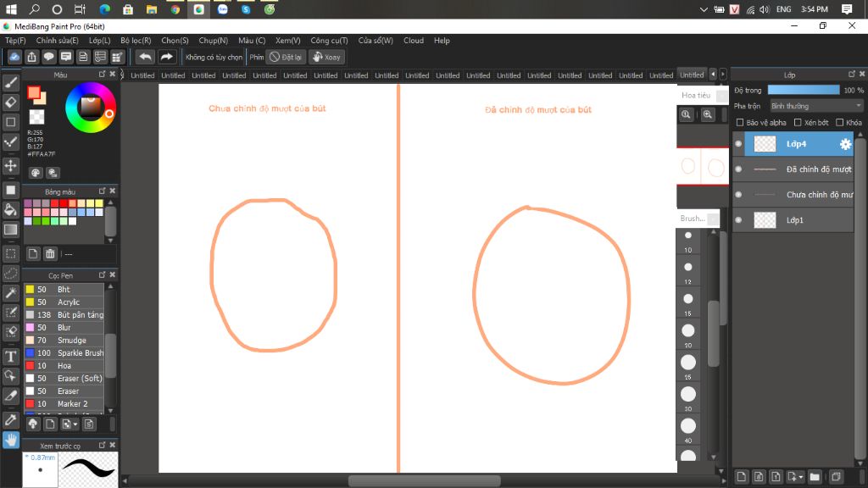Viewport: 868px width, 488px height.
Task: Open Chrome from the Windows taskbar
Action: 175,9
